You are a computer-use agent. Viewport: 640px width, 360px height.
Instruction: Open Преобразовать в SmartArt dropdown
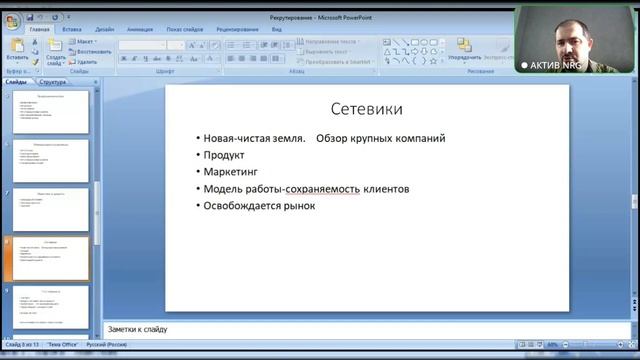click(x=336, y=62)
